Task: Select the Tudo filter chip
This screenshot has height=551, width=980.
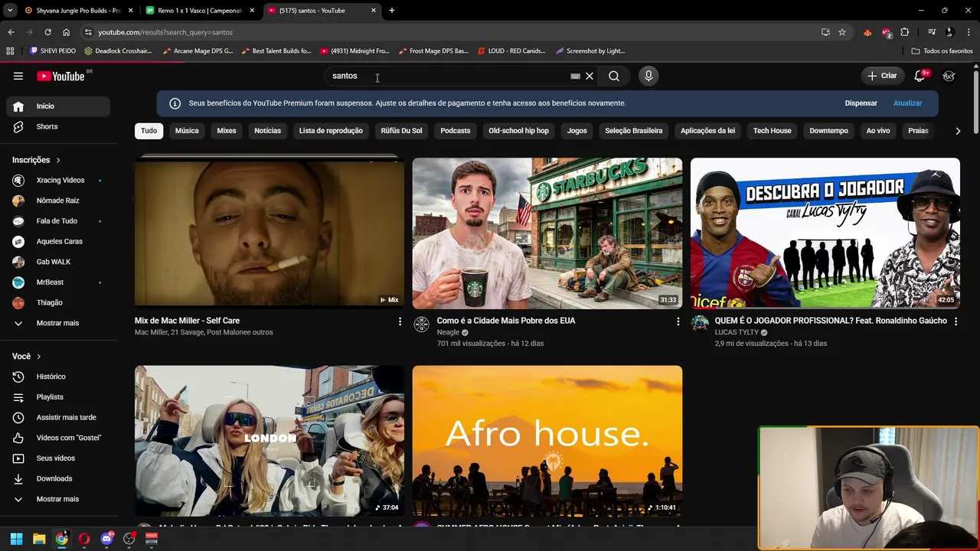Action: (149, 131)
